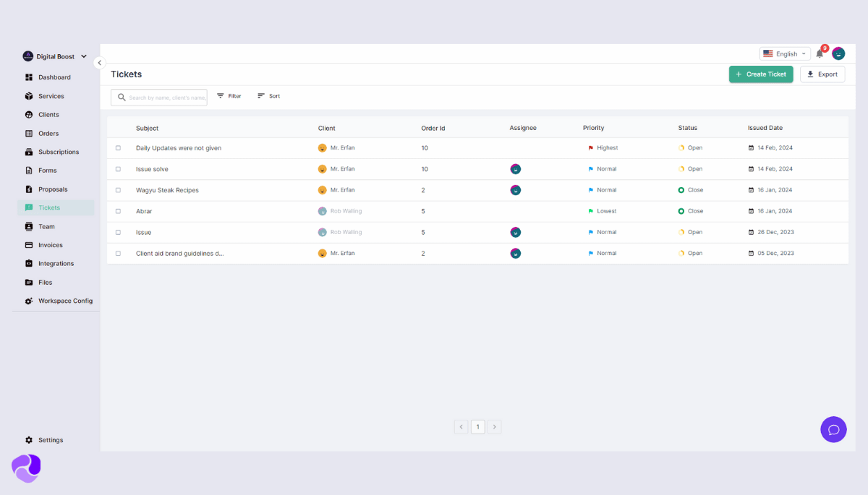Click the ticket search input field
The width and height of the screenshot is (868, 495).
click(166, 98)
